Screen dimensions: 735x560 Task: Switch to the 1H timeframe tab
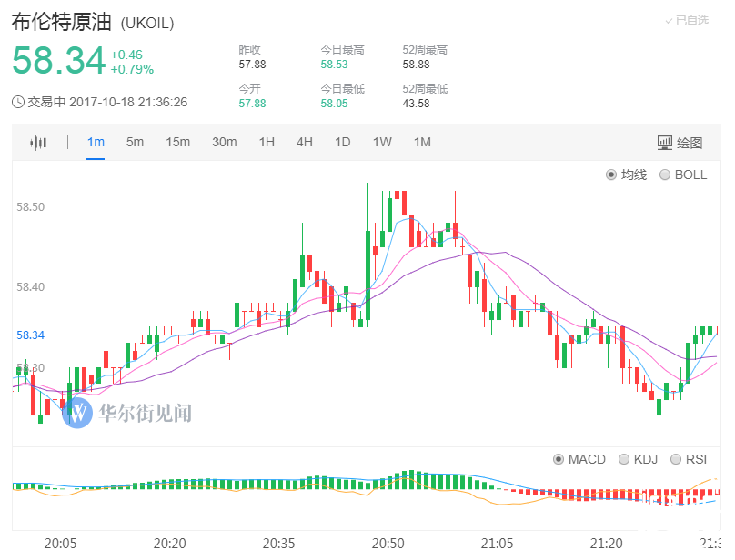[x=267, y=143]
